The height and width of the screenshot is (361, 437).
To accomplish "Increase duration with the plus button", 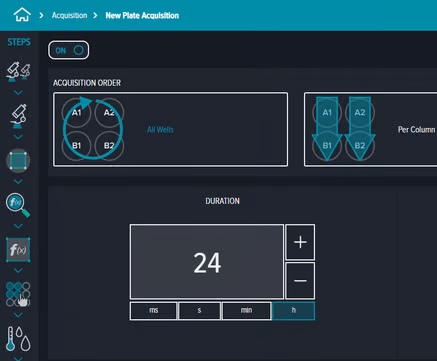I will coord(300,242).
